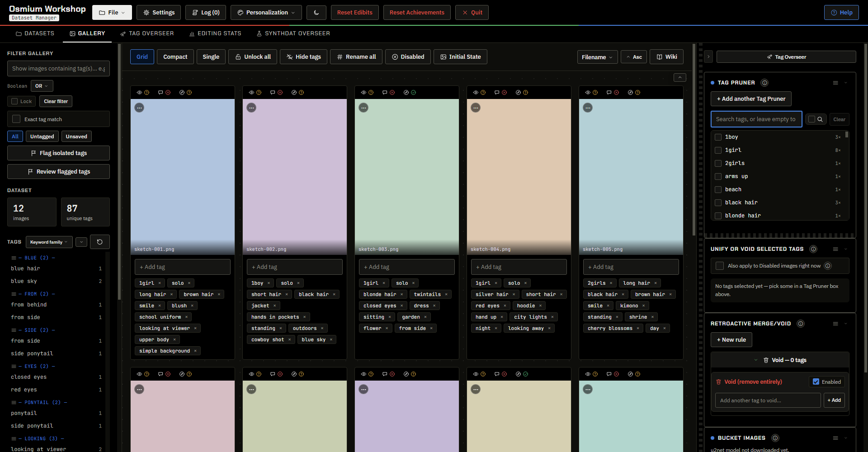Check the Lock filter checkbox
Viewport: 868px width, 452px height.
coord(14,101)
